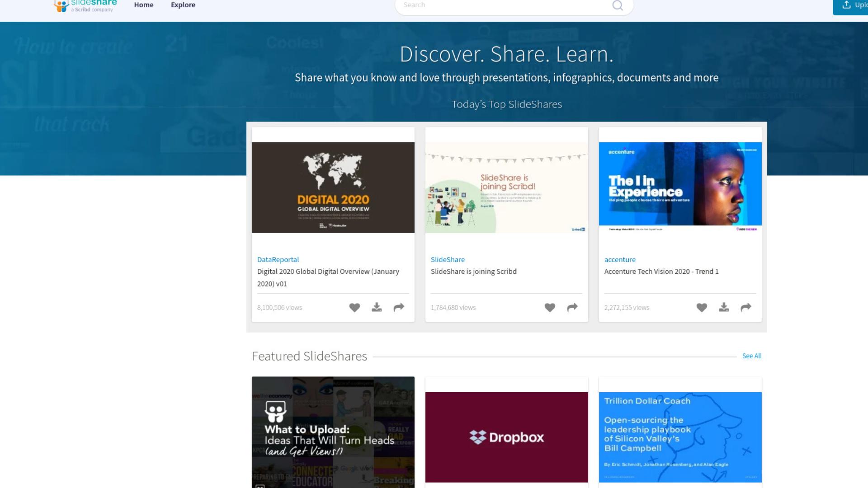
Task: Click the 8,100,506 views text
Action: click(x=279, y=308)
